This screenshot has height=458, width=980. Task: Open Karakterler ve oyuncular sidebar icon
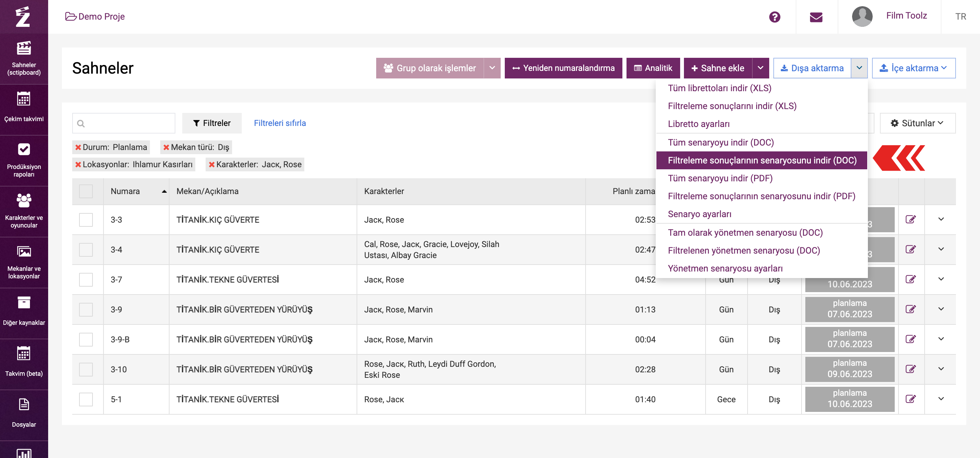pyautogui.click(x=24, y=201)
